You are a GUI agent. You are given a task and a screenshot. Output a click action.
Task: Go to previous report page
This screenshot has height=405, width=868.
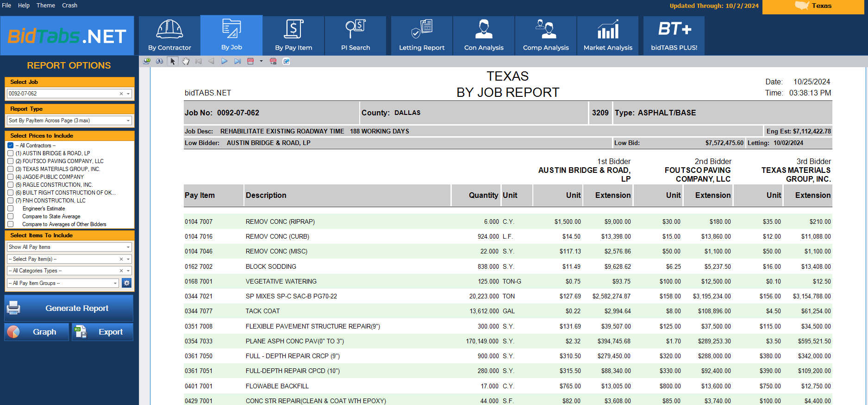tap(212, 61)
